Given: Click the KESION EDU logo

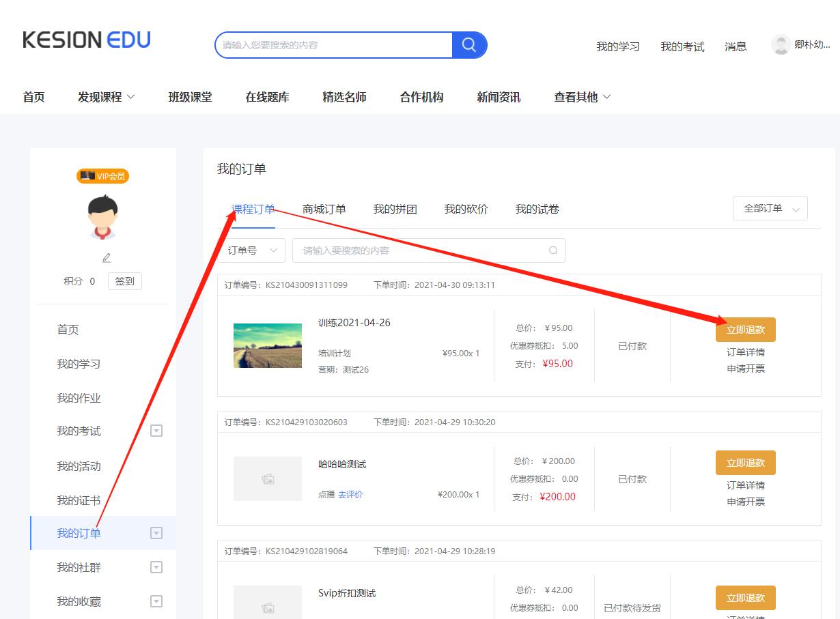Looking at the screenshot, I should [x=87, y=40].
